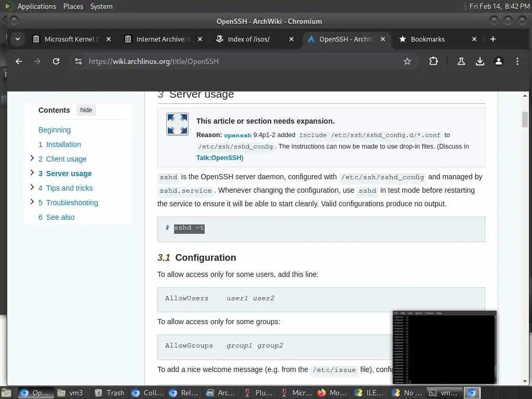Image resolution: width=532 pixels, height=399 pixels.
Task: Go to Troubleshooting section
Action: (68, 203)
